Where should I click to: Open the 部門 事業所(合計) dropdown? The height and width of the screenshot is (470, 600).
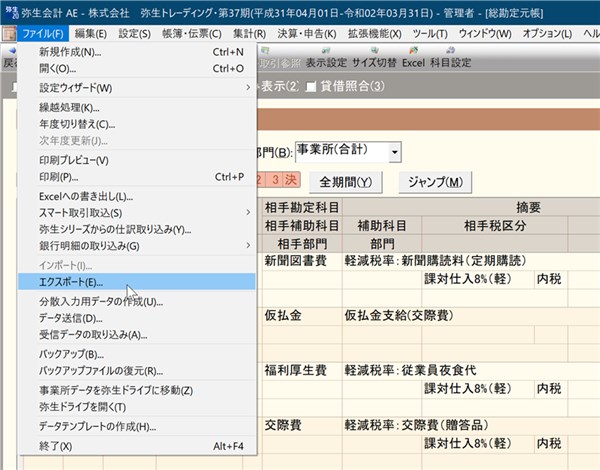click(x=395, y=152)
